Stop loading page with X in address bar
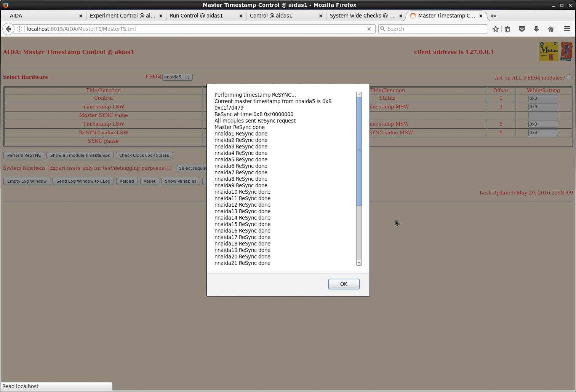This screenshot has height=392, width=576. click(x=369, y=29)
